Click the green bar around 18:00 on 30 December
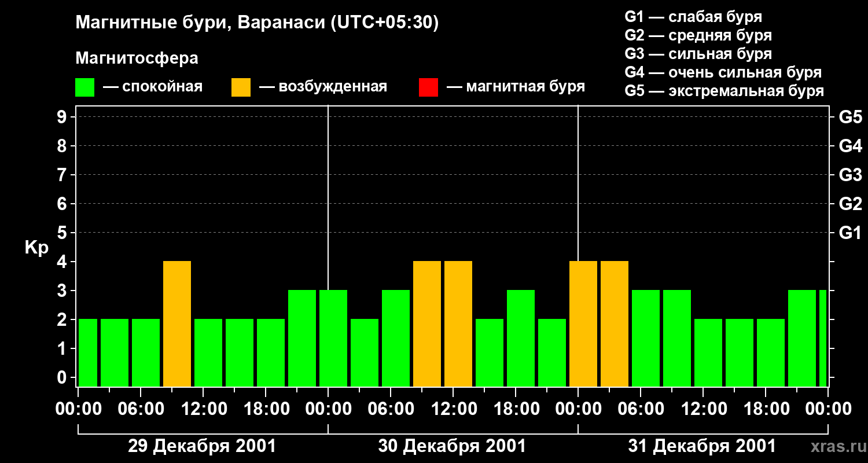This screenshot has height=463, width=868. point(521,339)
